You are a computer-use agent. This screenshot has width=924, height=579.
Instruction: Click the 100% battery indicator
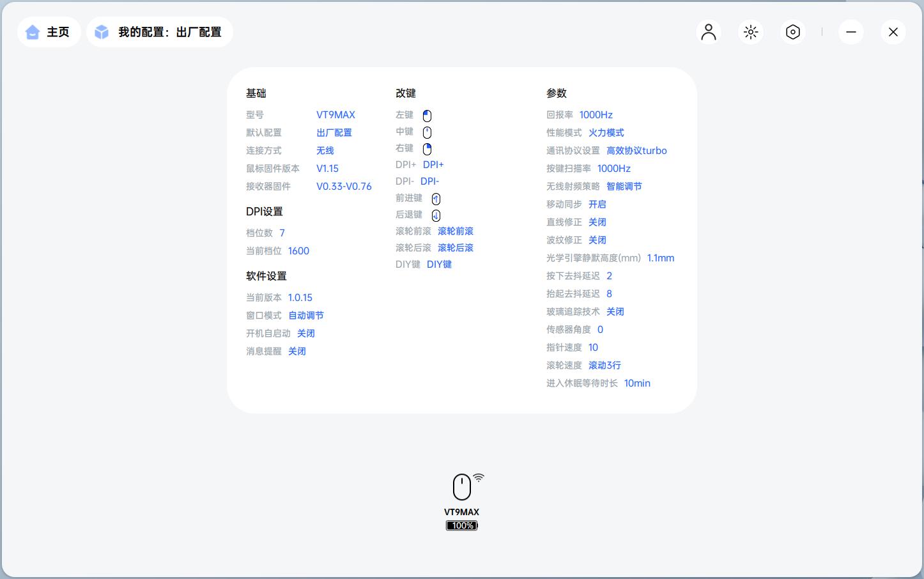coord(462,525)
